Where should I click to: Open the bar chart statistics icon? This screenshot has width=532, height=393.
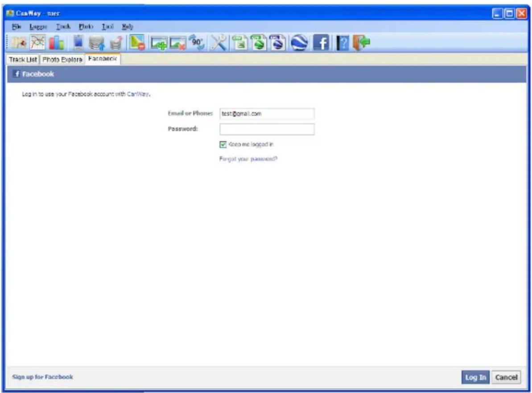click(x=56, y=43)
